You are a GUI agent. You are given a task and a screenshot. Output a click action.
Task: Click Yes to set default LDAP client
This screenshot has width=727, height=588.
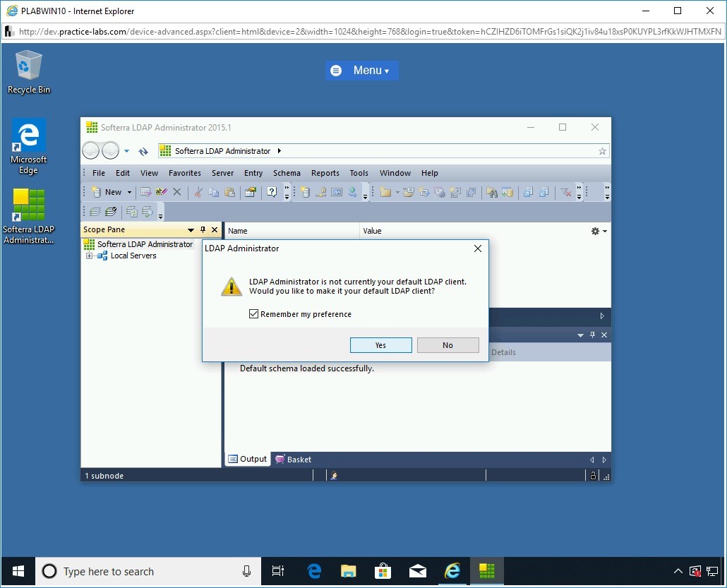380,345
